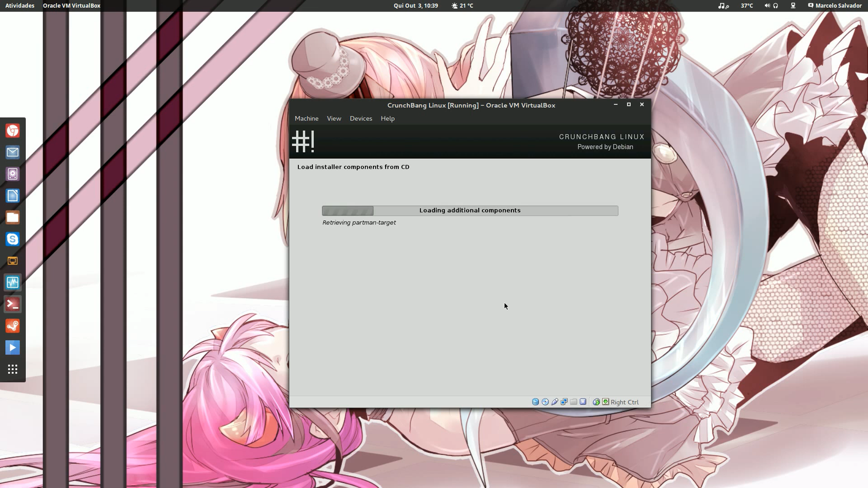Click the "Retrieving partman-target" status text

(x=359, y=222)
